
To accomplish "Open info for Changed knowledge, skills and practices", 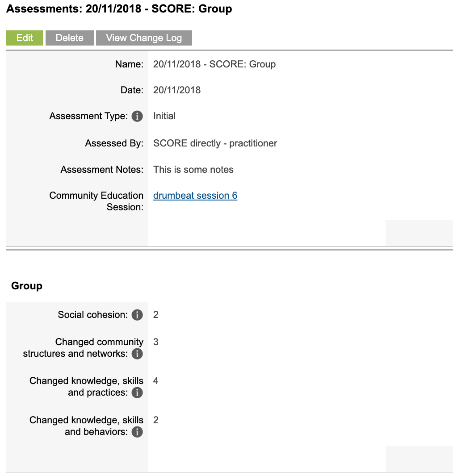I will [137, 393].
